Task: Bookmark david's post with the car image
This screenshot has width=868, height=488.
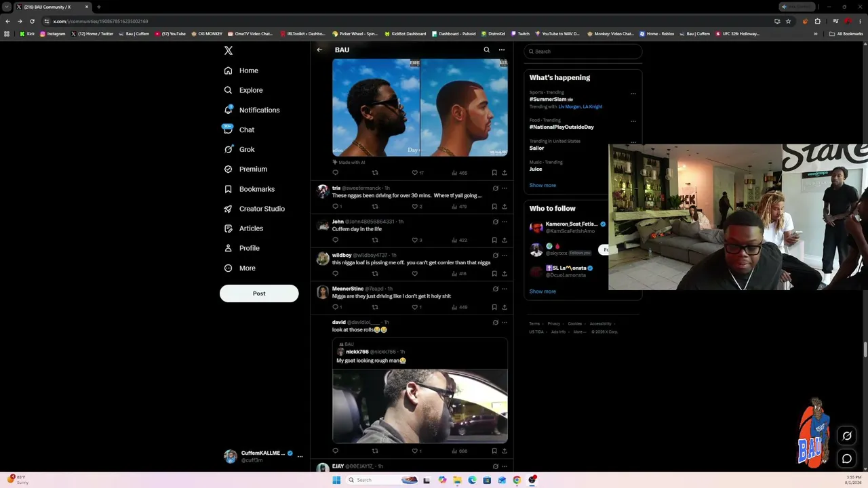Action: click(494, 451)
